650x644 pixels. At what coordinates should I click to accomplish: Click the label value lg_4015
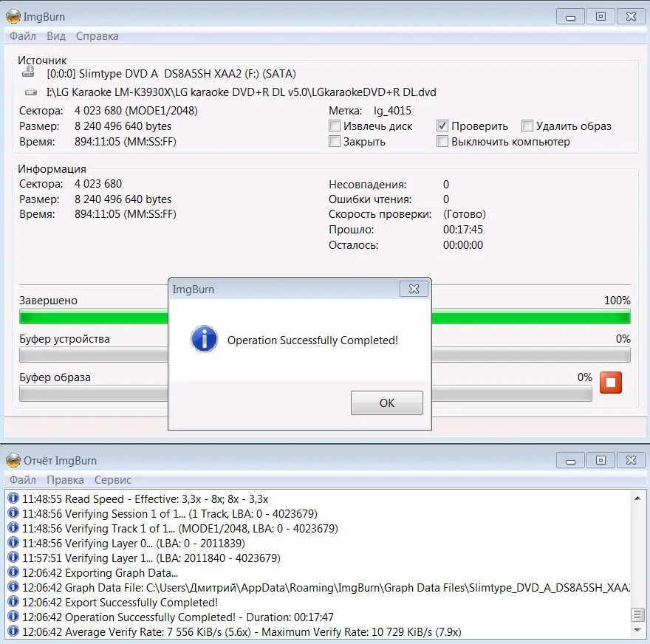(x=392, y=111)
